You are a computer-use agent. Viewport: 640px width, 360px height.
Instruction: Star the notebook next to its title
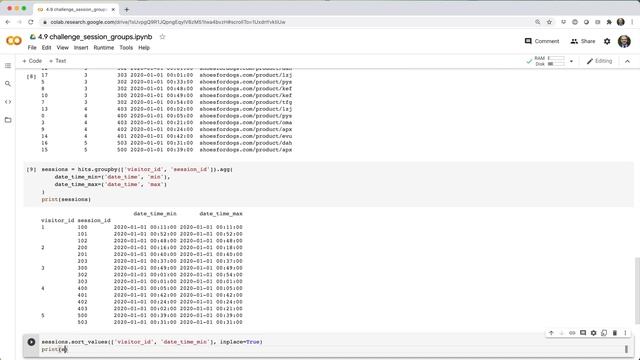162,37
